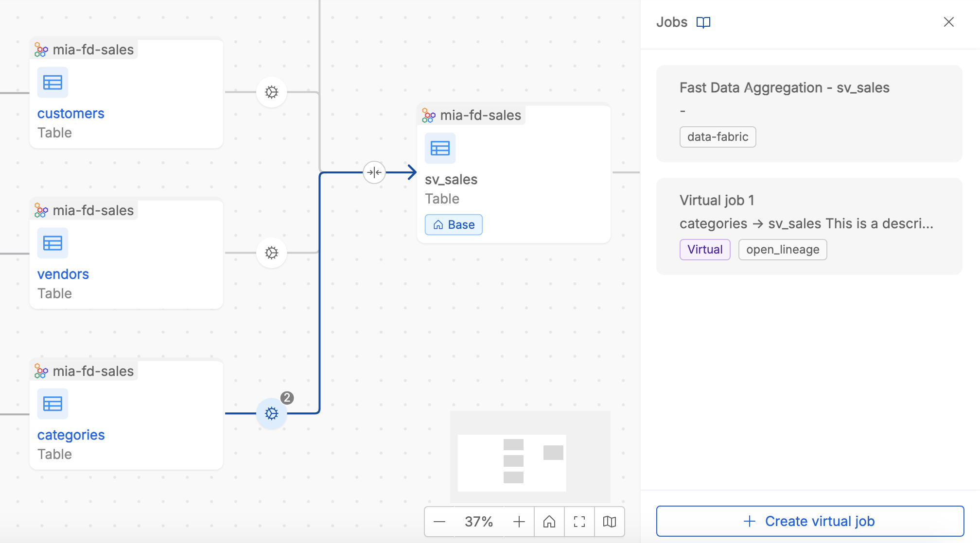Click the minimap overview thumbnail
This screenshot has height=543, width=980.
pos(512,462)
